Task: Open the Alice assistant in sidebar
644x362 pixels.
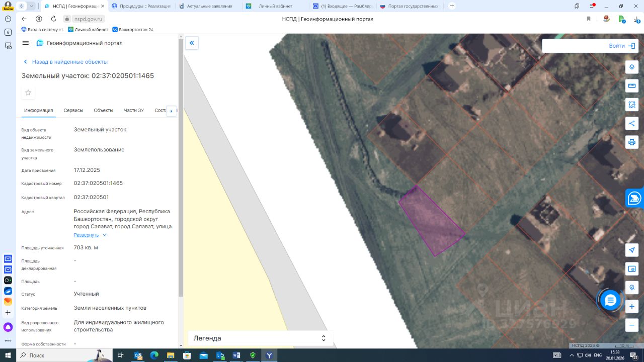Action: click(8, 327)
